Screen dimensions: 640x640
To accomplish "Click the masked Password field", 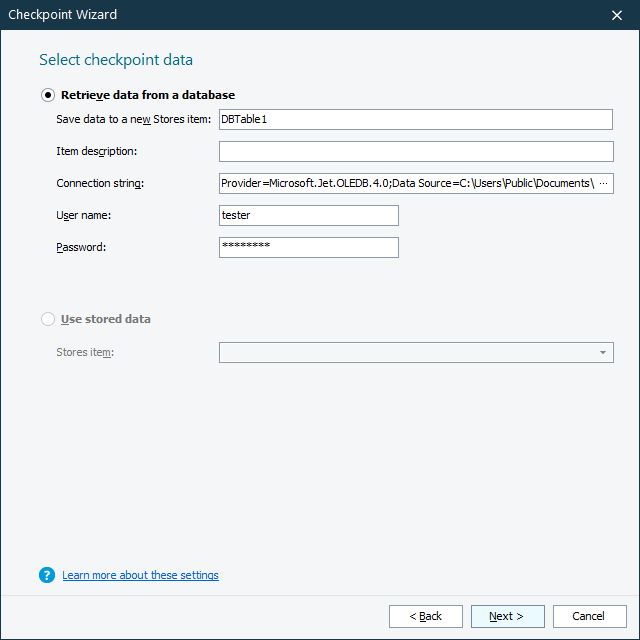I will (x=308, y=247).
